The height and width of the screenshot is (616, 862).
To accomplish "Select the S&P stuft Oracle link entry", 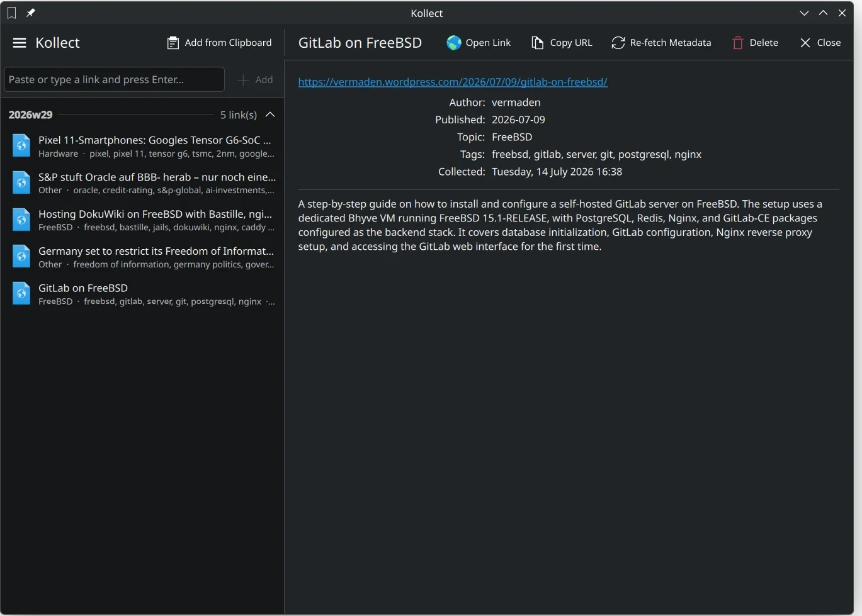I will point(142,183).
